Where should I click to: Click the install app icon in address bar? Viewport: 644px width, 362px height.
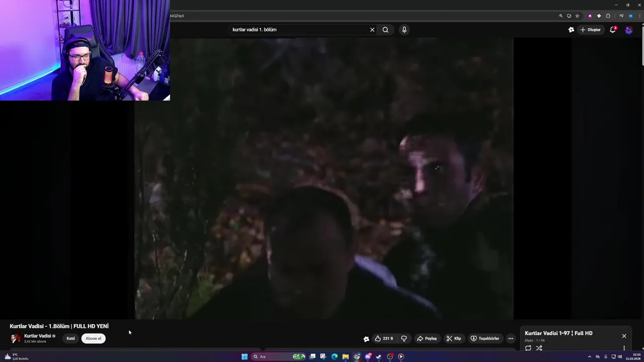click(569, 16)
